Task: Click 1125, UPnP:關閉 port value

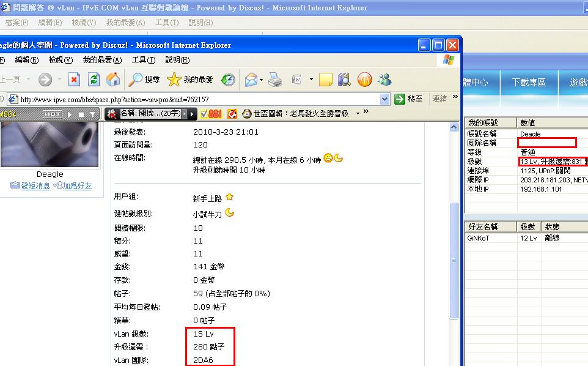Action: 545,171
